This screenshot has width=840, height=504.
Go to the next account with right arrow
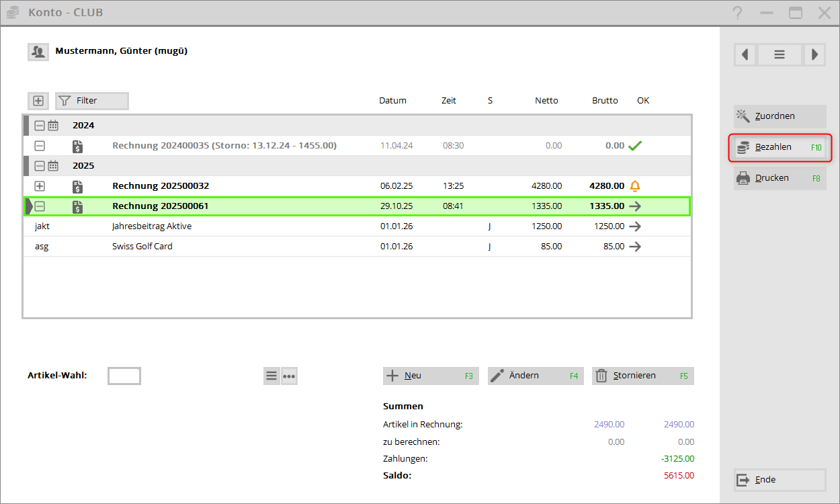coord(814,54)
